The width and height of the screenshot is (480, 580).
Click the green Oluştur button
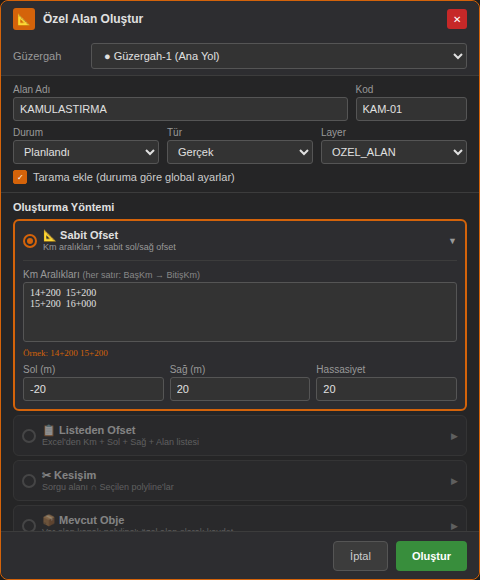click(x=431, y=556)
